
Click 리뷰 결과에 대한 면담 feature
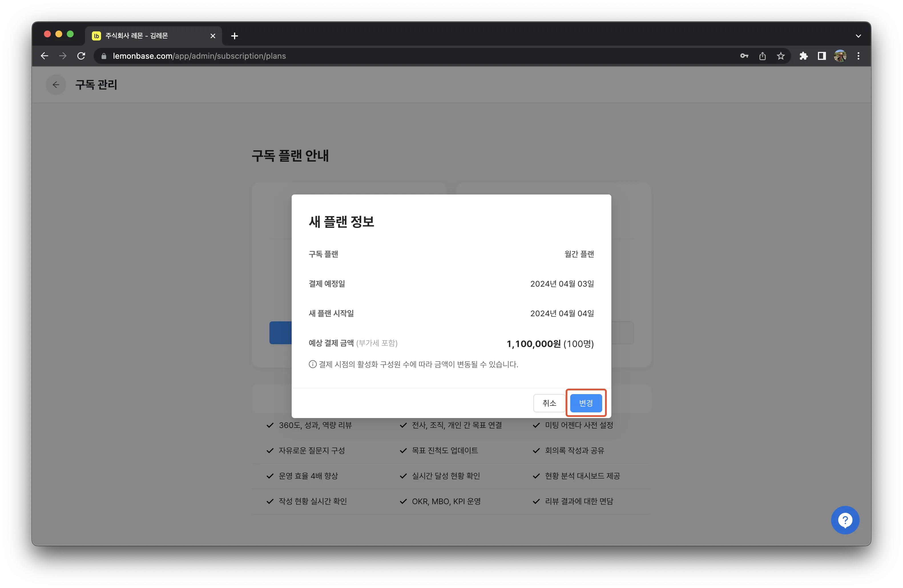pyautogui.click(x=579, y=501)
